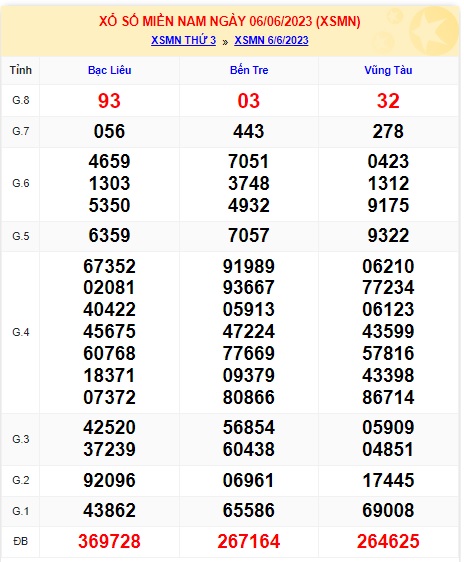Screen dimensions: 464x562
Task: Click the G.1 number 69008
Action: (x=388, y=511)
